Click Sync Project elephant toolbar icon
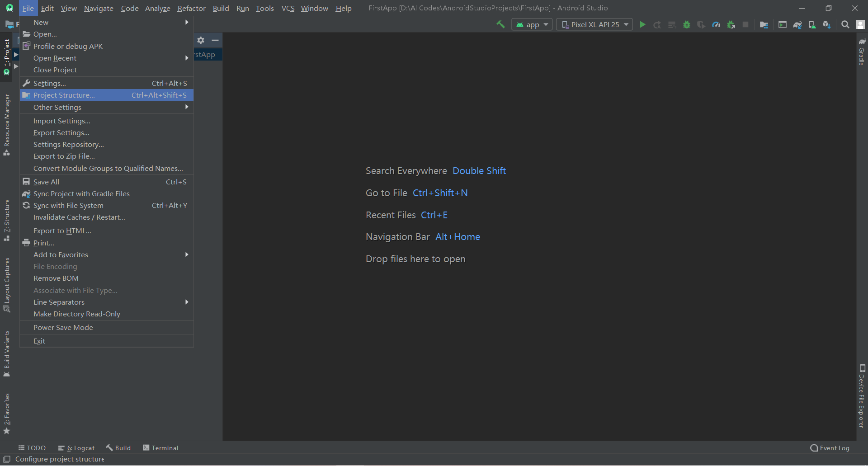Screen dimensions: 868x466 [797, 25]
